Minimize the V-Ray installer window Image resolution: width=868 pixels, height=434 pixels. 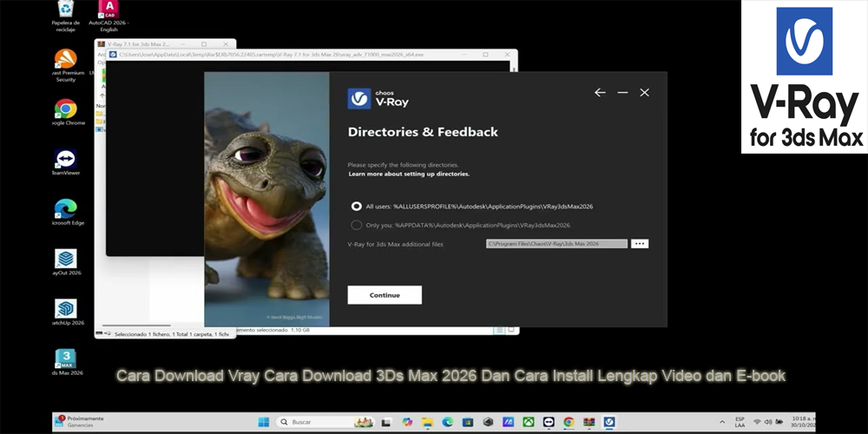[x=622, y=93]
